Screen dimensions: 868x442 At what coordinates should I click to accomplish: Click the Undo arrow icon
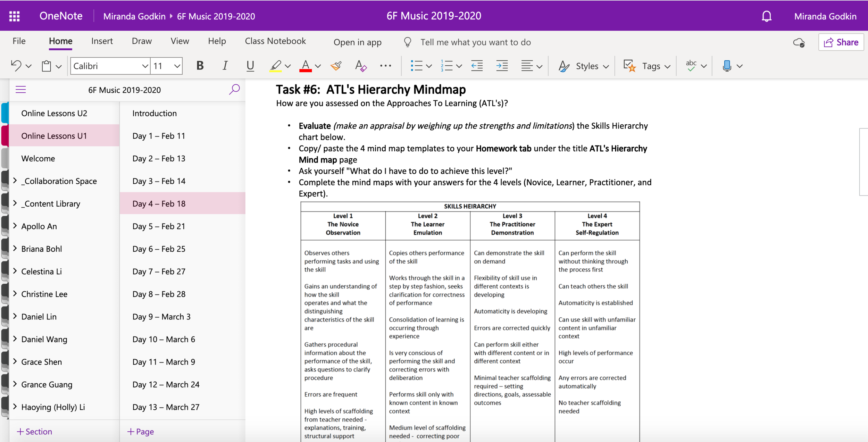click(x=16, y=66)
